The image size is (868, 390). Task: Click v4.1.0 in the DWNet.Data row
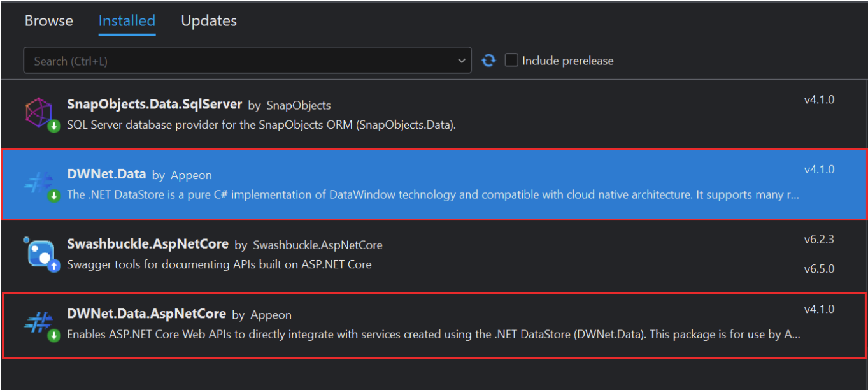(819, 170)
